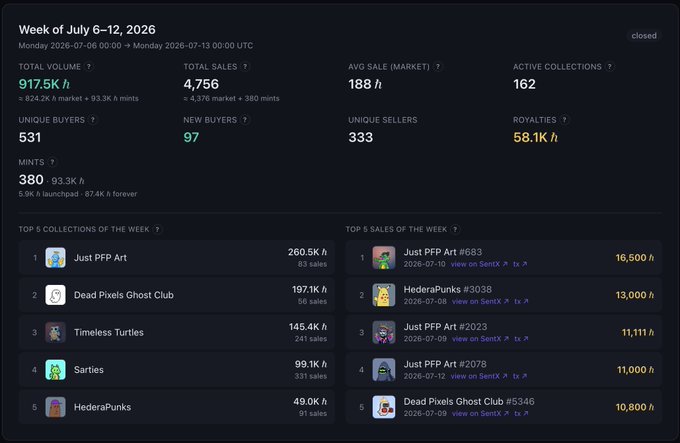Click the 49.0K collection volume

tap(310, 401)
